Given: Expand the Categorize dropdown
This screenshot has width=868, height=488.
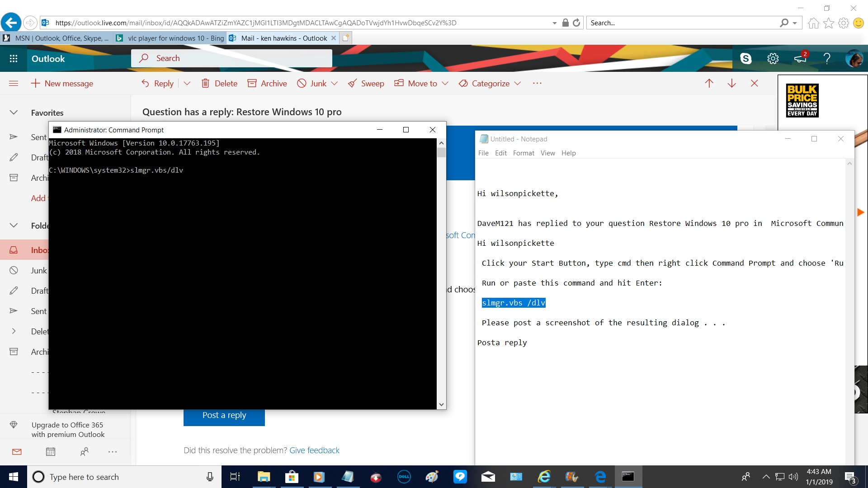Looking at the screenshot, I should [518, 83].
